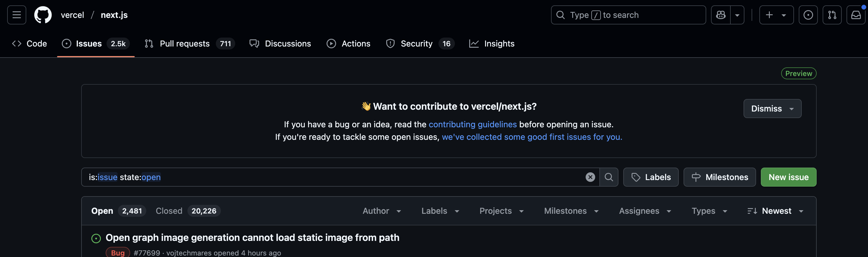Open the hamburger navigation menu

pos(16,15)
